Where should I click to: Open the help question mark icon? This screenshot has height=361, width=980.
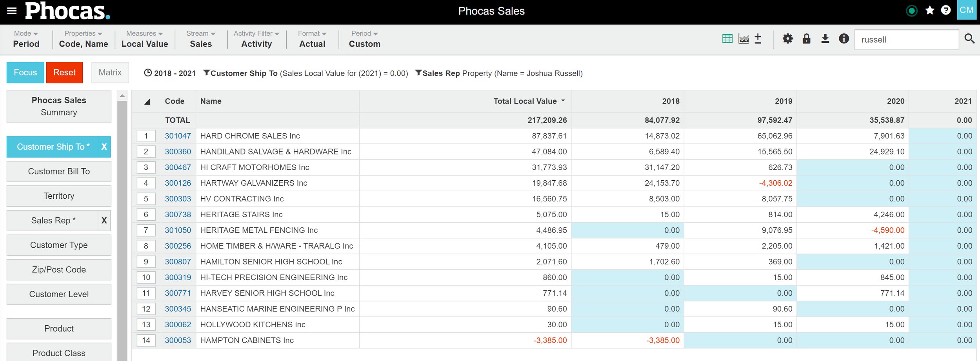point(946,10)
